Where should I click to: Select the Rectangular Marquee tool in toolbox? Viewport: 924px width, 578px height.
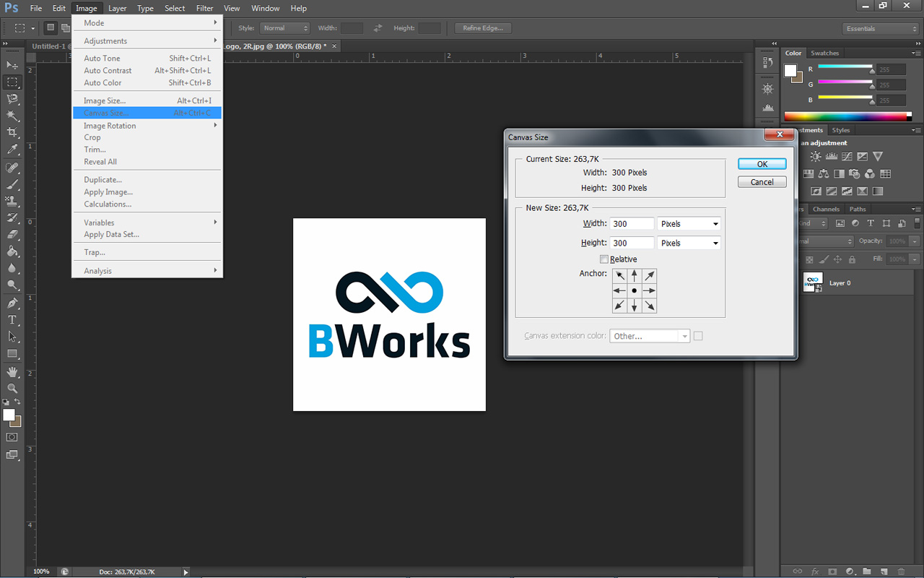click(x=12, y=82)
